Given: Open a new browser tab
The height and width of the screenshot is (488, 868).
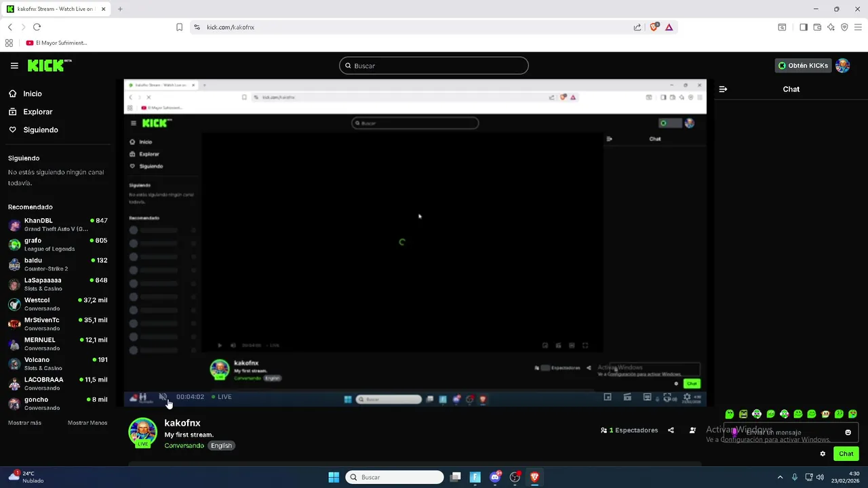Looking at the screenshot, I should 120,9.
